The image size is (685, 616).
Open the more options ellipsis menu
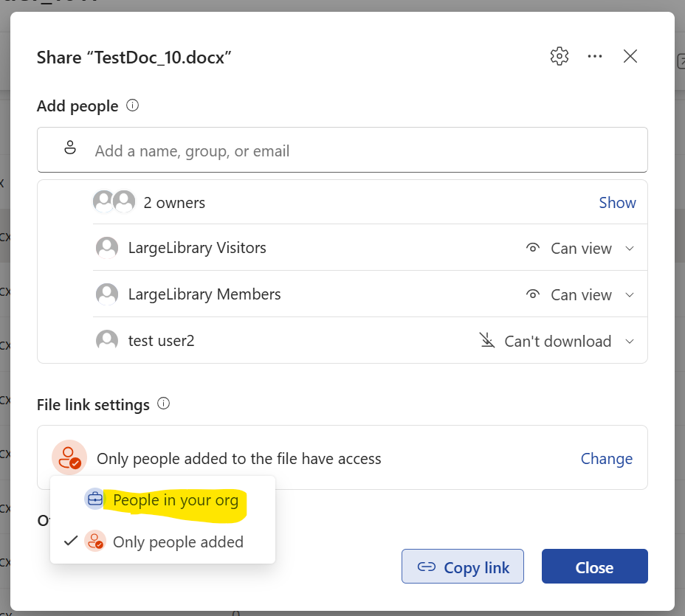[x=594, y=56]
